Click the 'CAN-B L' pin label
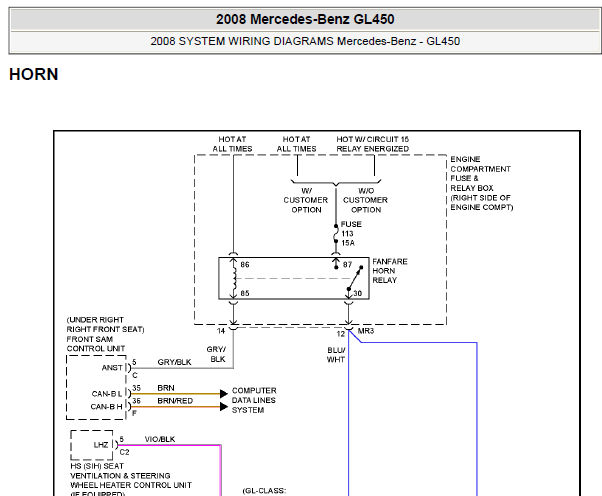602x496 pixels. pos(107,394)
